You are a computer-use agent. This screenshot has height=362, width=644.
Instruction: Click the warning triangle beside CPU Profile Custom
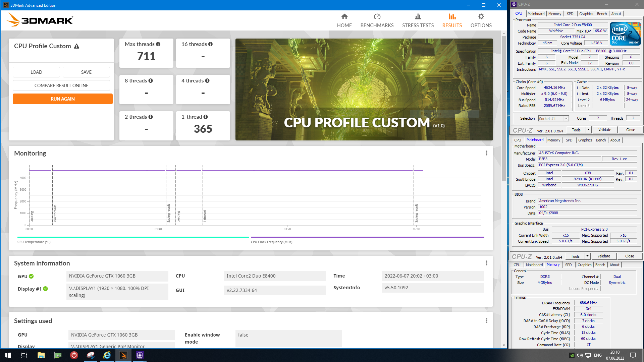(x=76, y=46)
